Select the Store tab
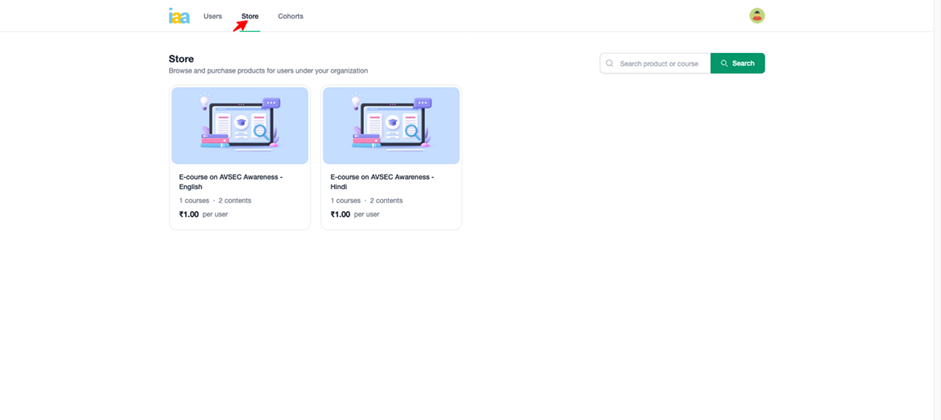The height and width of the screenshot is (420, 941). tap(250, 16)
